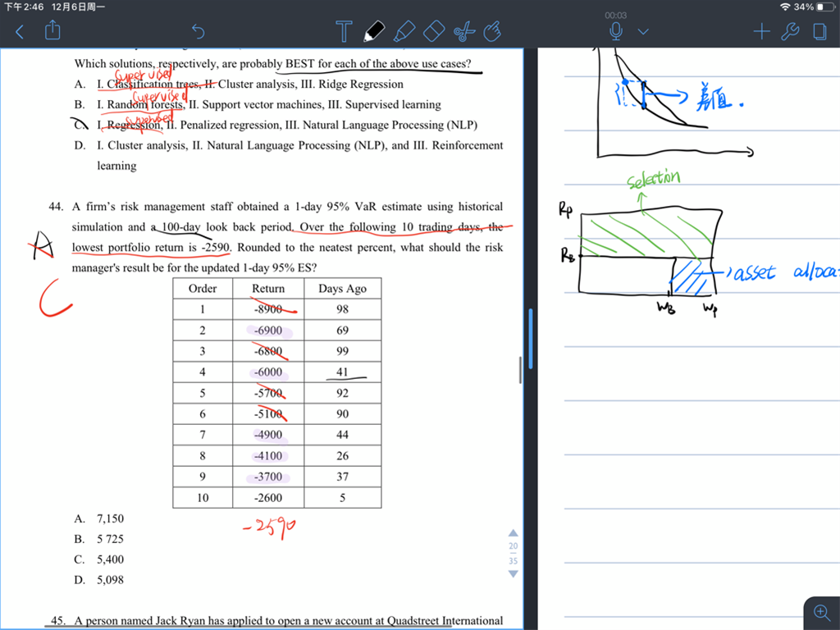Click the Days Ago column header
The image size is (840, 630).
click(x=342, y=288)
